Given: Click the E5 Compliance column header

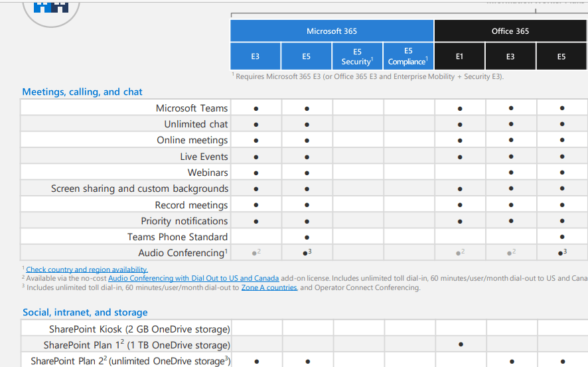Looking at the screenshot, I should (408, 56).
